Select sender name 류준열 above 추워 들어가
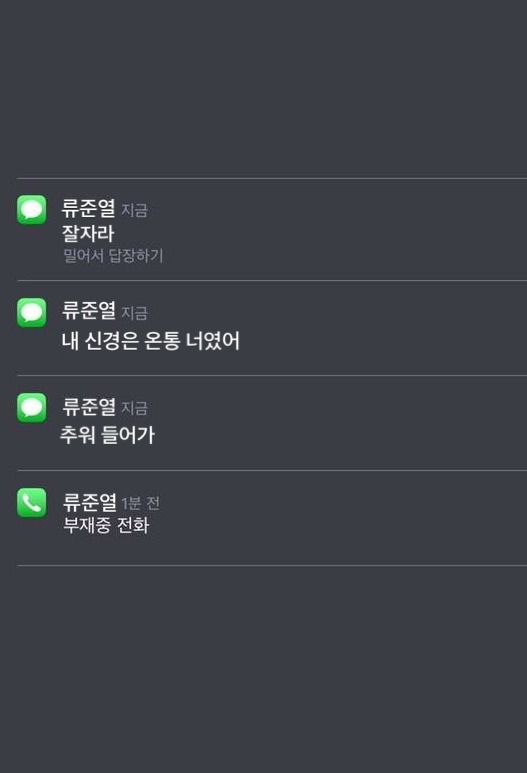The width and height of the screenshot is (527, 773). pyautogui.click(x=89, y=406)
